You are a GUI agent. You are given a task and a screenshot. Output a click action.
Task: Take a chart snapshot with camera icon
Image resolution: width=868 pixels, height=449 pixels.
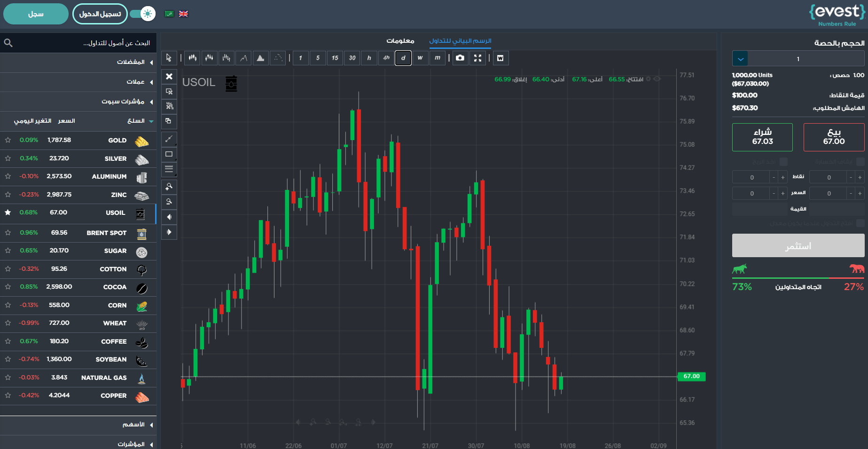[460, 58]
